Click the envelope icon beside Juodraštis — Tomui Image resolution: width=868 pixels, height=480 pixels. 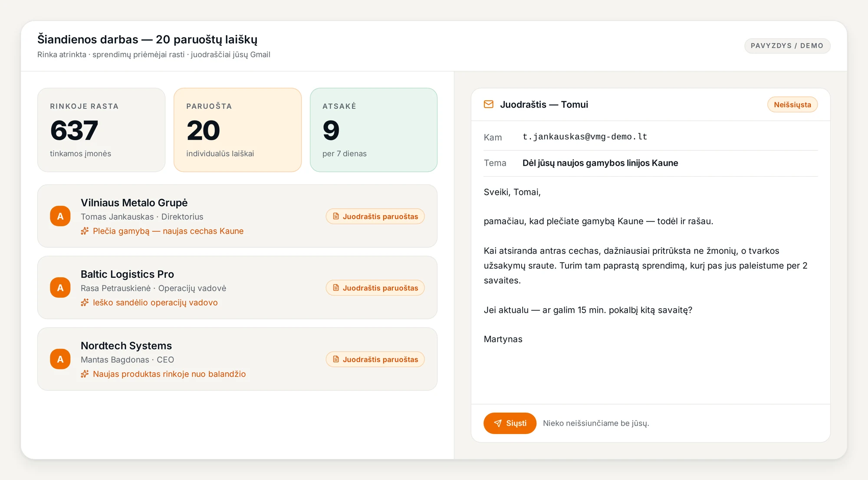point(489,105)
